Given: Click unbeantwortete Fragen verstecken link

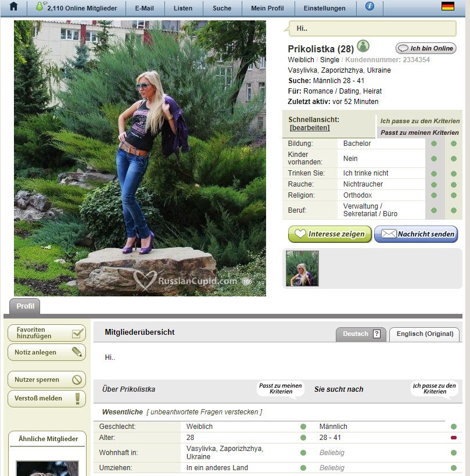Looking at the screenshot, I should coord(204,412).
